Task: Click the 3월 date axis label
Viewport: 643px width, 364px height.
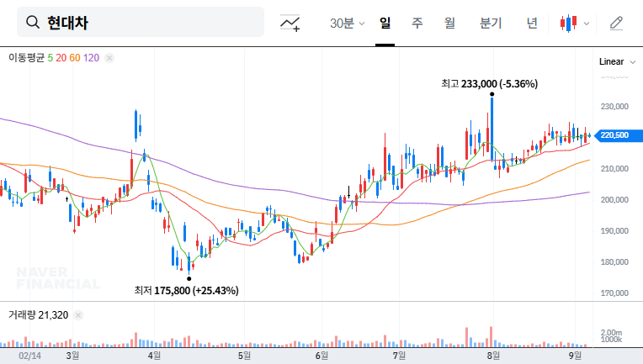Action: [x=72, y=356]
